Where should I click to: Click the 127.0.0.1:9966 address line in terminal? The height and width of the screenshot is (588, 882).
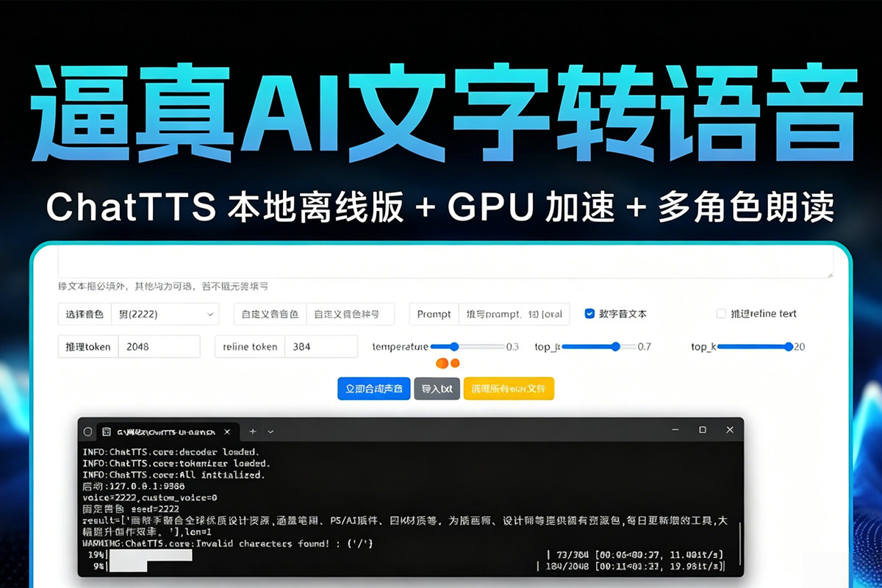click(134, 486)
